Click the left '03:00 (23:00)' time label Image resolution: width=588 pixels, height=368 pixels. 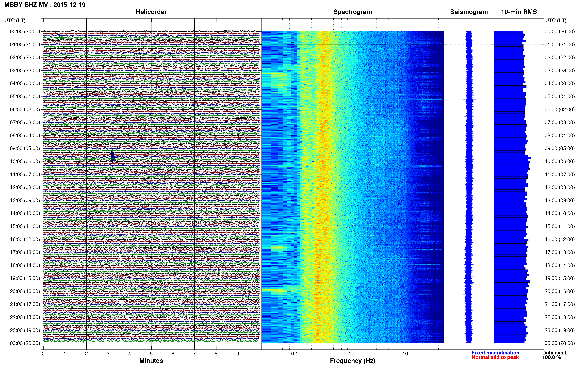click(x=25, y=71)
